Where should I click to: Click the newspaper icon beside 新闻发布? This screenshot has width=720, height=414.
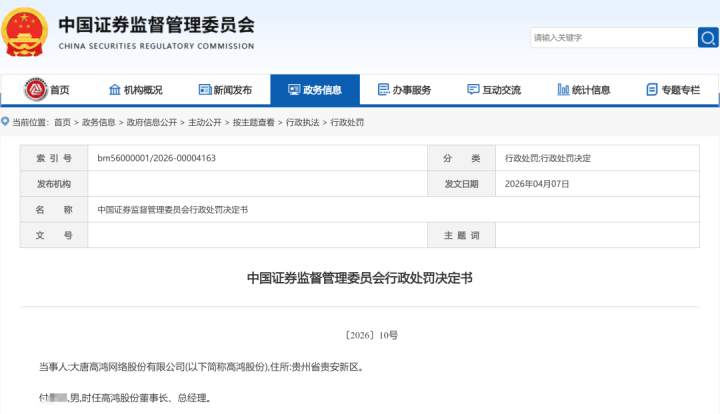pos(205,90)
